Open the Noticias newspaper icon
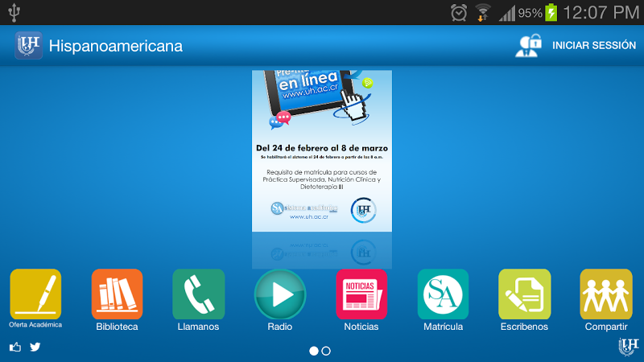 click(361, 294)
